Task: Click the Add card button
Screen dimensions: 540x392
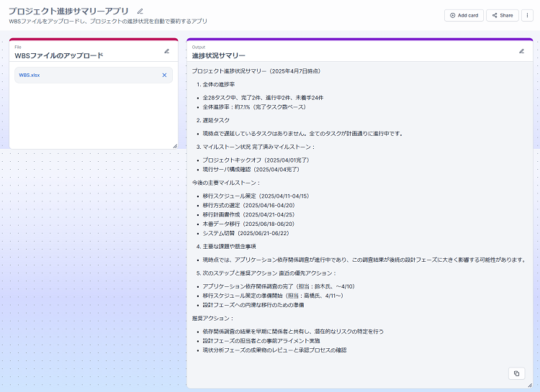Action: (464, 16)
